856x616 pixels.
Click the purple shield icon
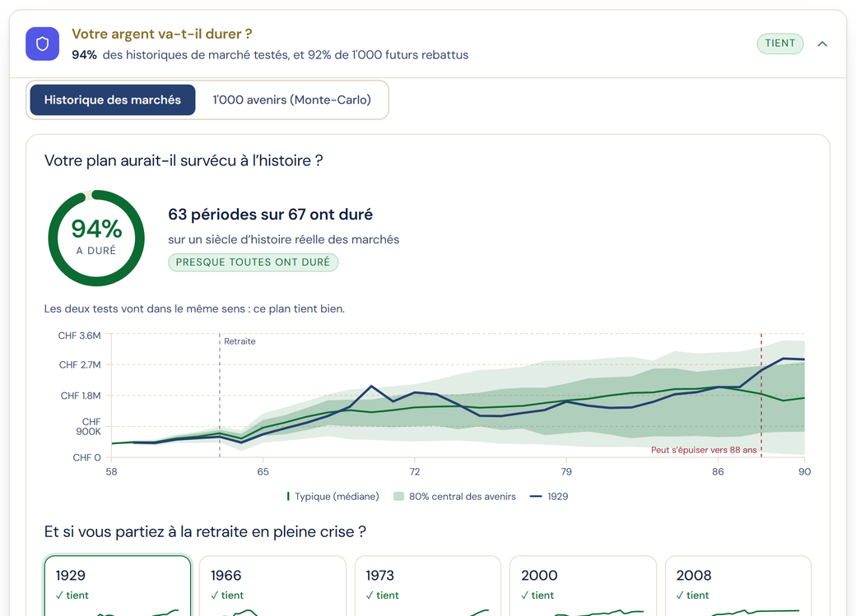(x=42, y=44)
